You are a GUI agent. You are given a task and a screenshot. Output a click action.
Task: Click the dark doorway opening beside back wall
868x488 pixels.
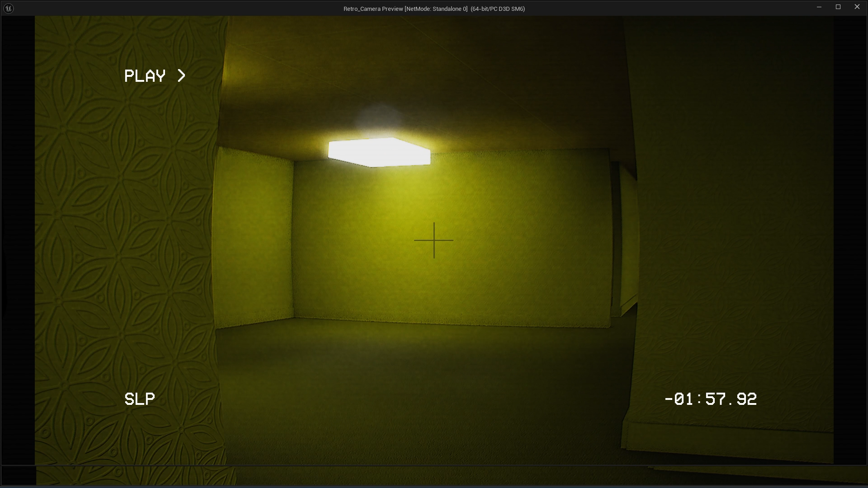click(616, 239)
